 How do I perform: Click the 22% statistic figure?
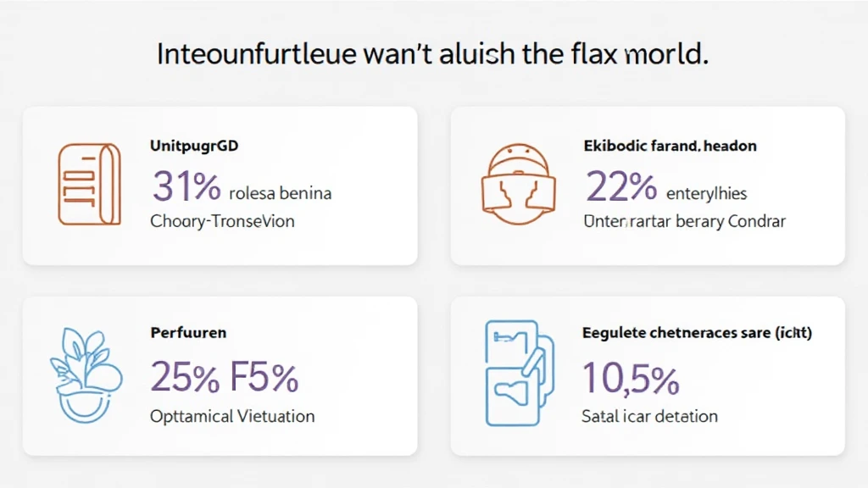(x=620, y=186)
